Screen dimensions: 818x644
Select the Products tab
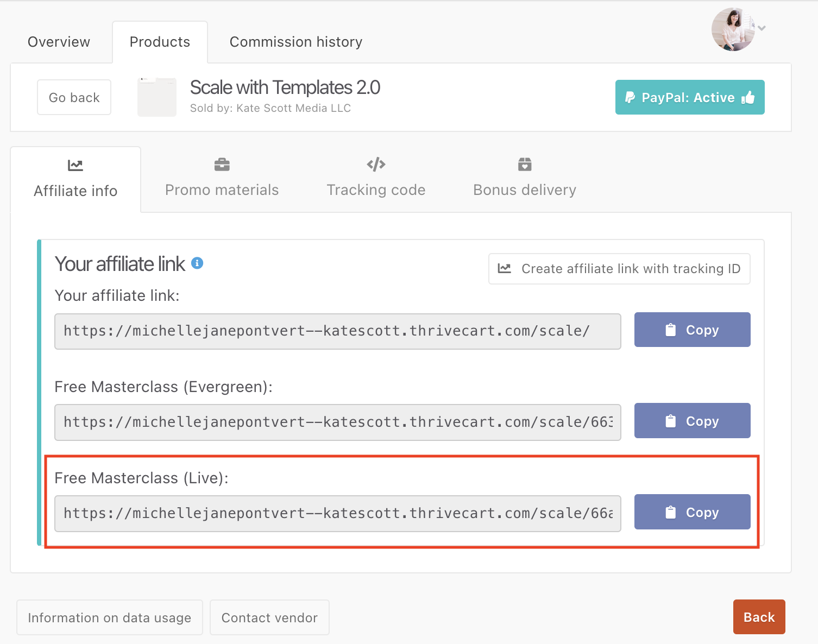point(160,41)
